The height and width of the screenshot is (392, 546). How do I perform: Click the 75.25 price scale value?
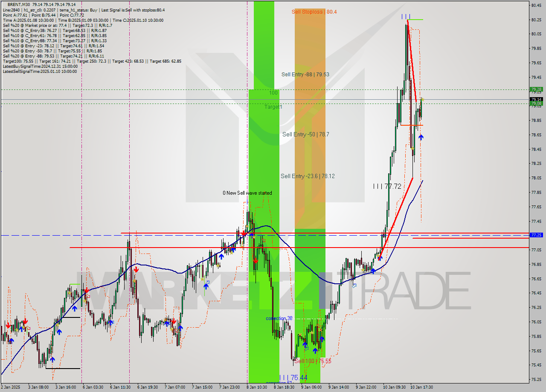536,379
